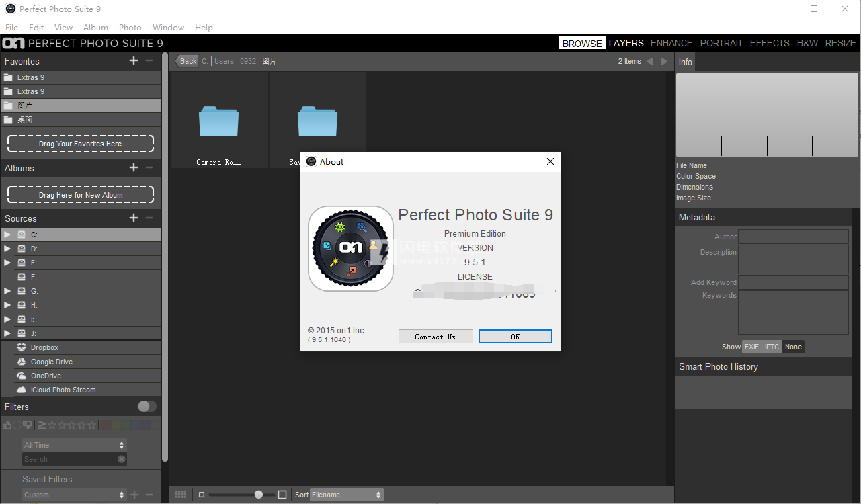Open the Photo menu
Screen dimensions: 861x504
click(130, 28)
